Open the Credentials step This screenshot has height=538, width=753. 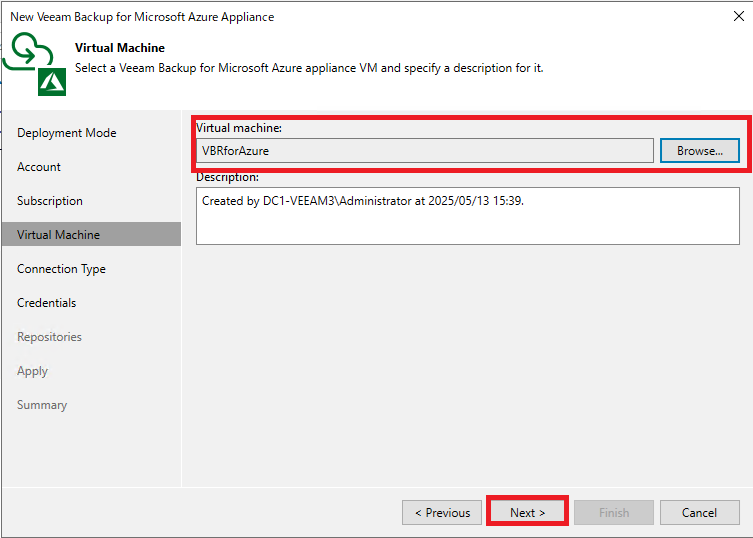tap(47, 303)
